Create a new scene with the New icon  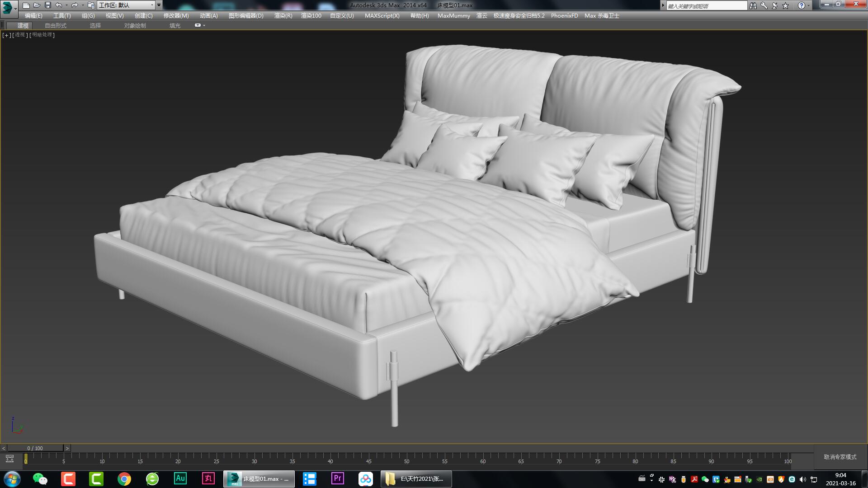[x=26, y=5]
